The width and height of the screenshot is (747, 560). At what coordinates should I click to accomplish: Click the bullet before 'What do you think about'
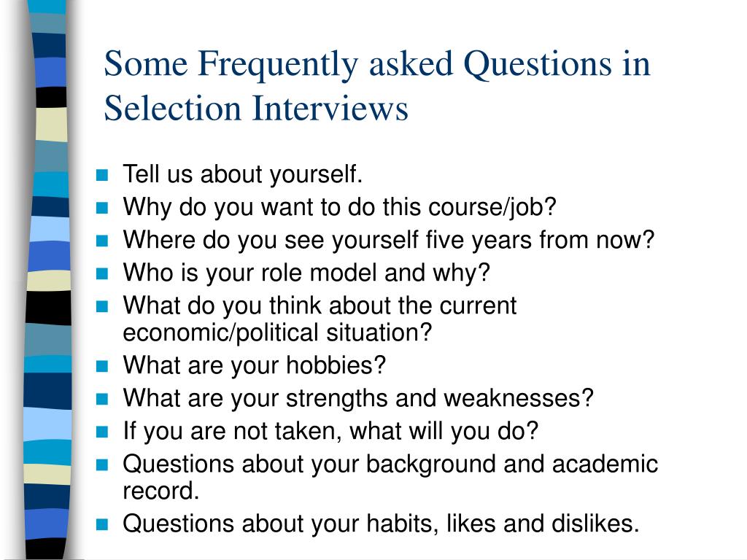102,306
